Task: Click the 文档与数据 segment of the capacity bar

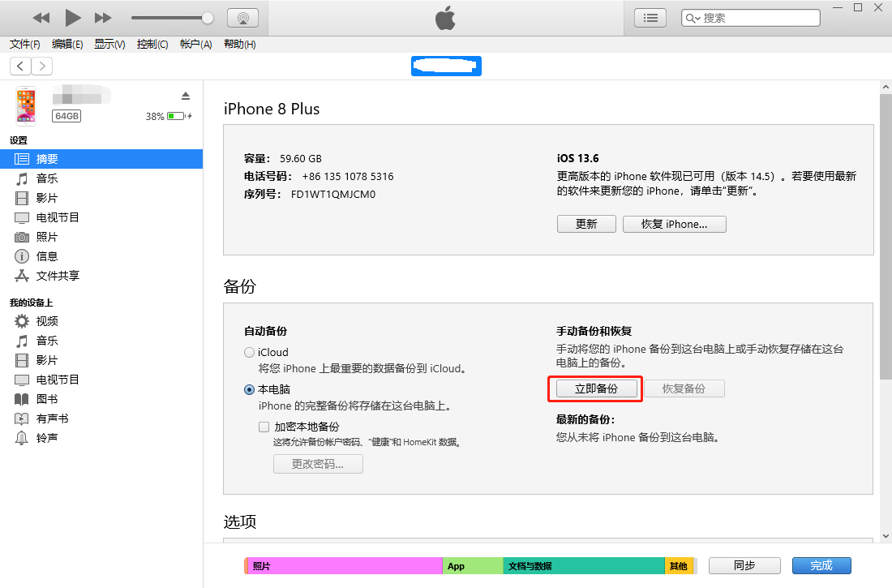Action: click(584, 565)
